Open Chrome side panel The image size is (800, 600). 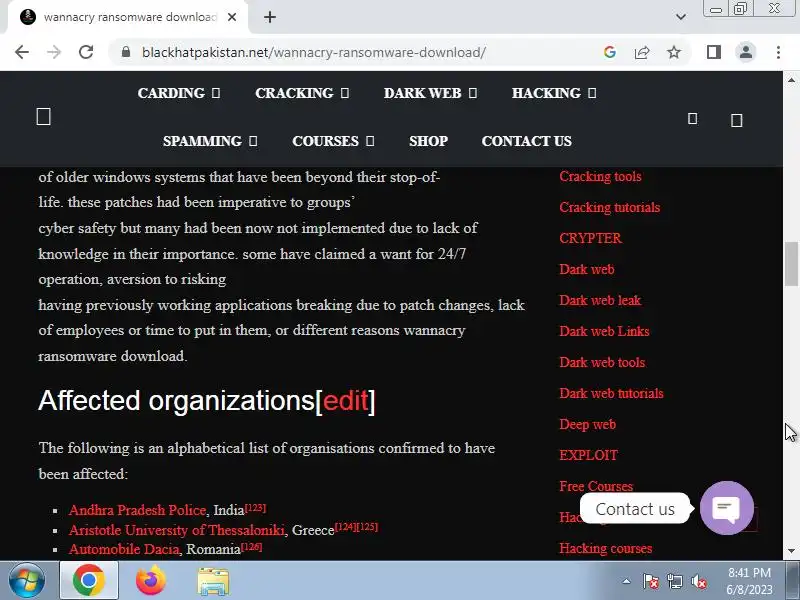coord(714,52)
